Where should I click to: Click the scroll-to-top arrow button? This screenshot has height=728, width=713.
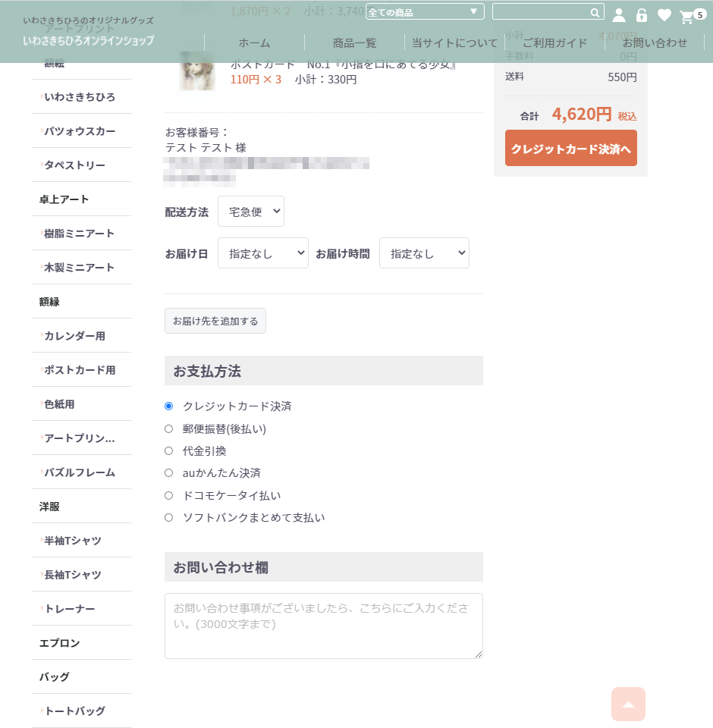coord(628,704)
